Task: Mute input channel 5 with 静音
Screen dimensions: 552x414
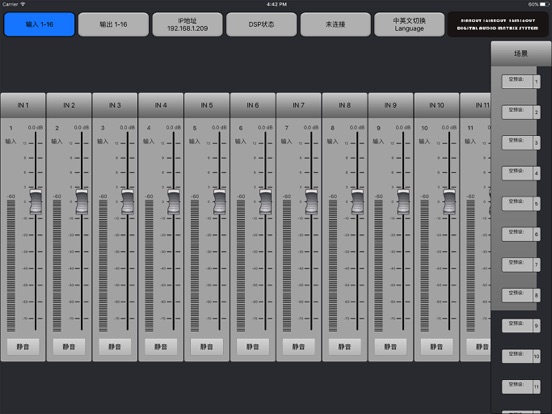Action: point(207,347)
